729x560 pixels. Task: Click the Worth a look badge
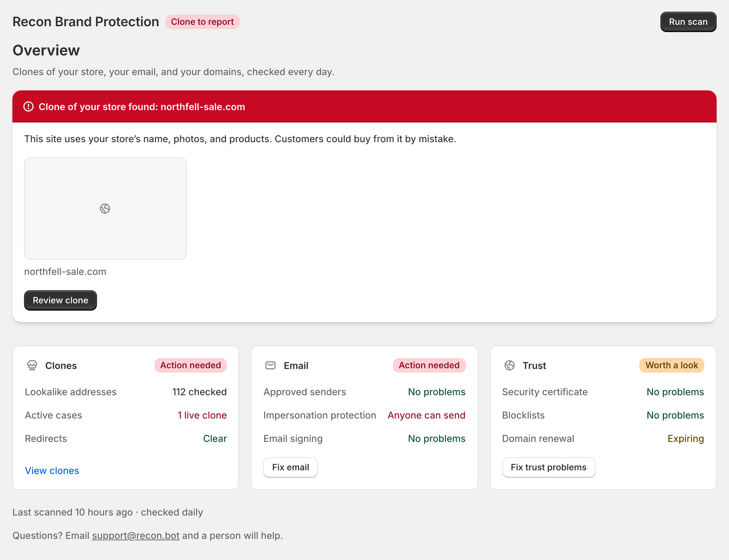click(672, 365)
